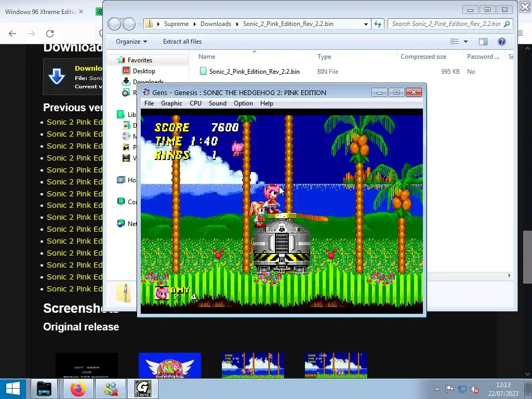This screenshot has height=399, width=532.
Task: Open the fourth screenshot thumbnail on webpage
Action: 336,365
